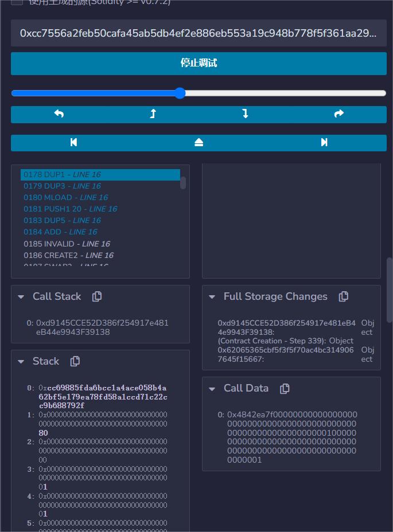Click the step over forward arrow icon
This screenshot has height=532, width=393.
(x=339, y=114)
